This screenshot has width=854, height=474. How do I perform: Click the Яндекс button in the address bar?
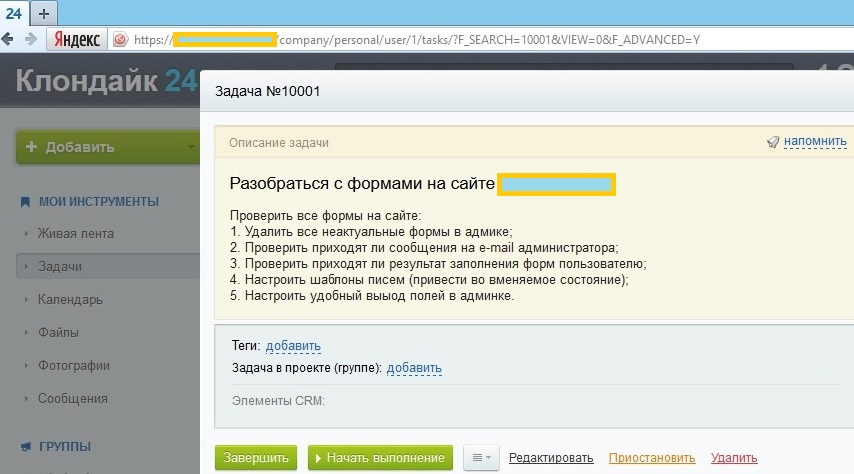pos(76,39)
